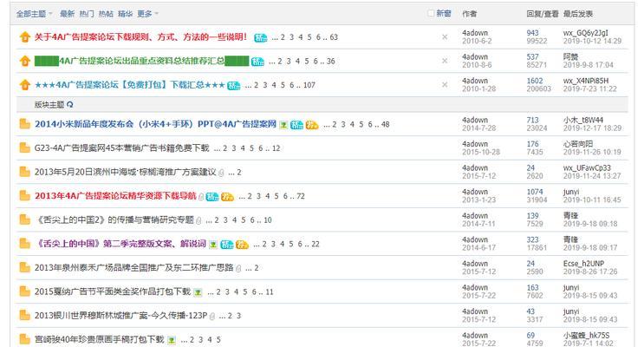Open thread 2013年4A广告提案论坛精华资源下载导航
The image size is (644, 347).
click(x=115, y=196)
